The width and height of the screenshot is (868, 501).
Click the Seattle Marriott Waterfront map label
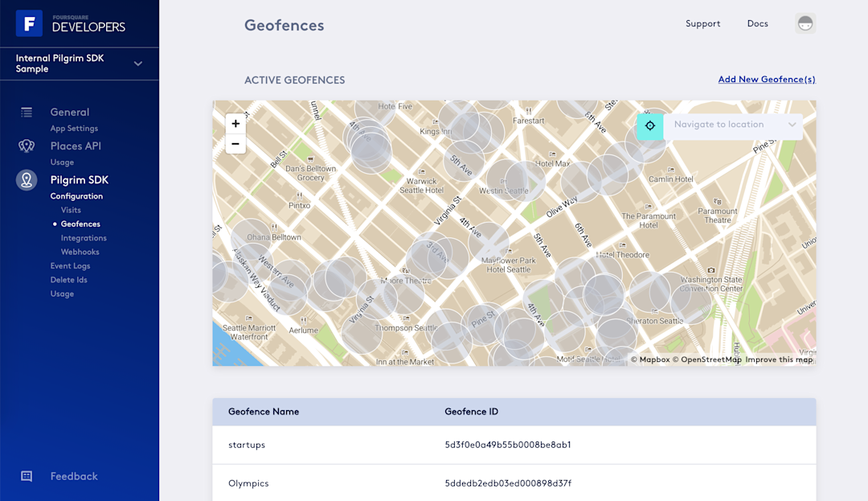[x=249, y=332]
